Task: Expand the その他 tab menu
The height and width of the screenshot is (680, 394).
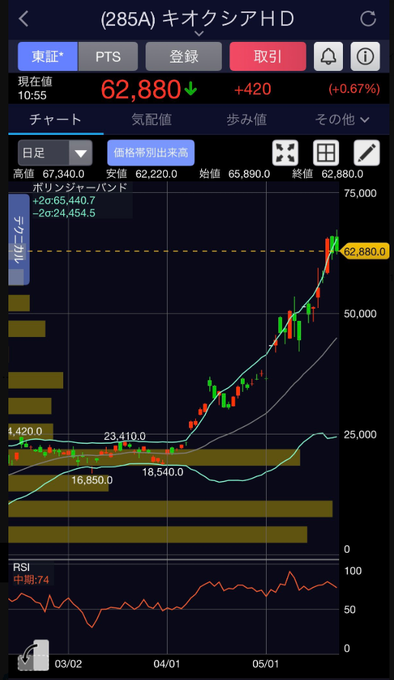Action: pos(342,119)
